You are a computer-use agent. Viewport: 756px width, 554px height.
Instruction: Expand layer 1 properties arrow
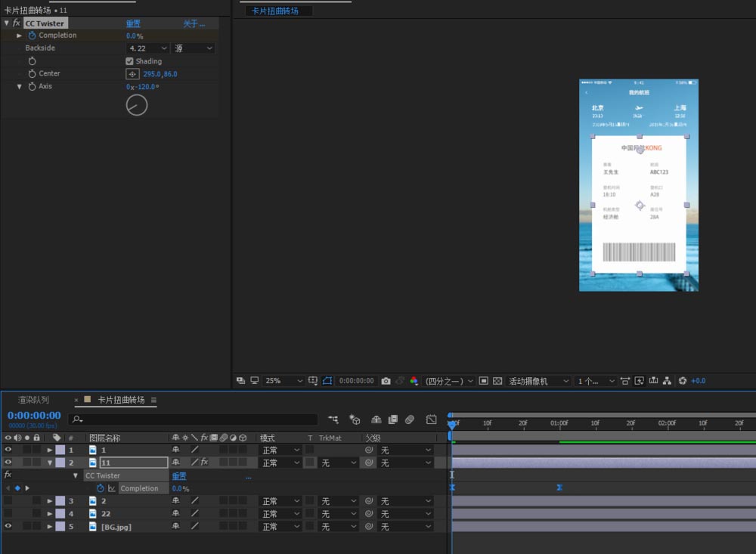coord(50,450)
